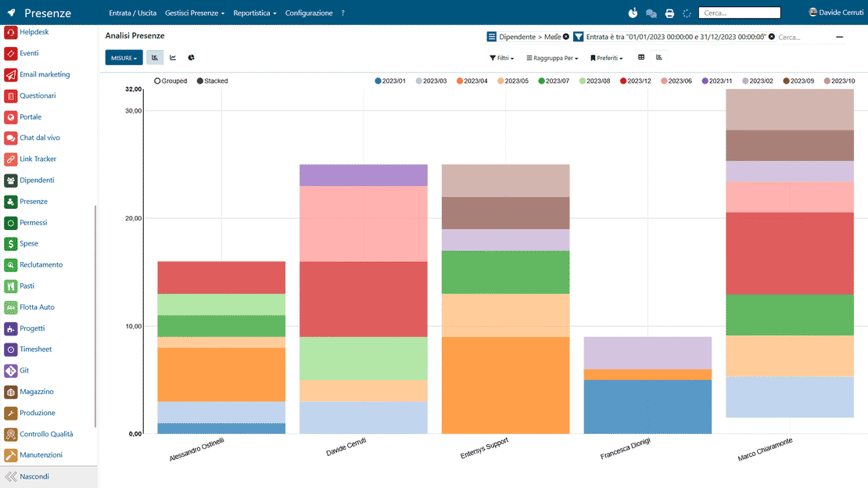Go to Presenze app title
This screenshot has width=868, height=488.
[48, 13]
